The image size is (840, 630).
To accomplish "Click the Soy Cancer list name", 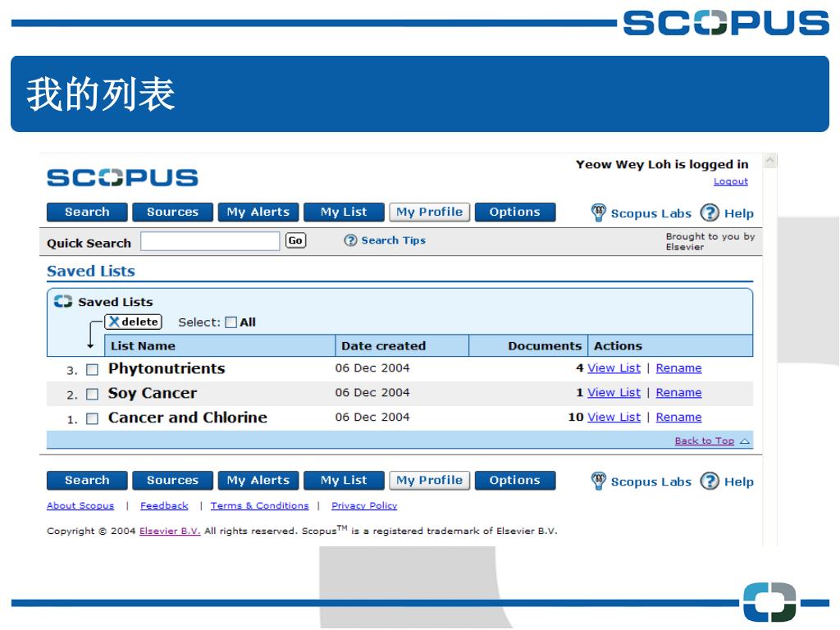I will point(153,393).
